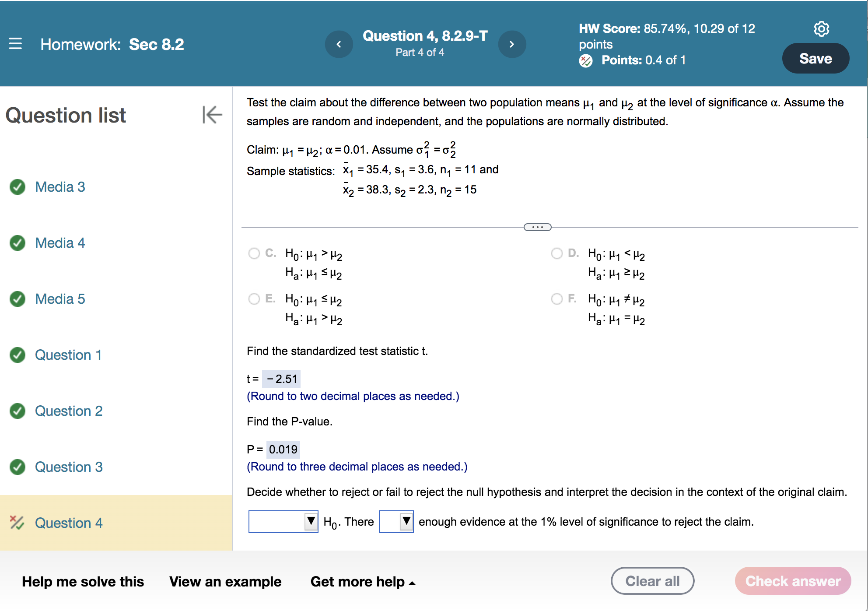
Task: Go to next question arrow
Action: pyautogui.click(x=512, y=44)
